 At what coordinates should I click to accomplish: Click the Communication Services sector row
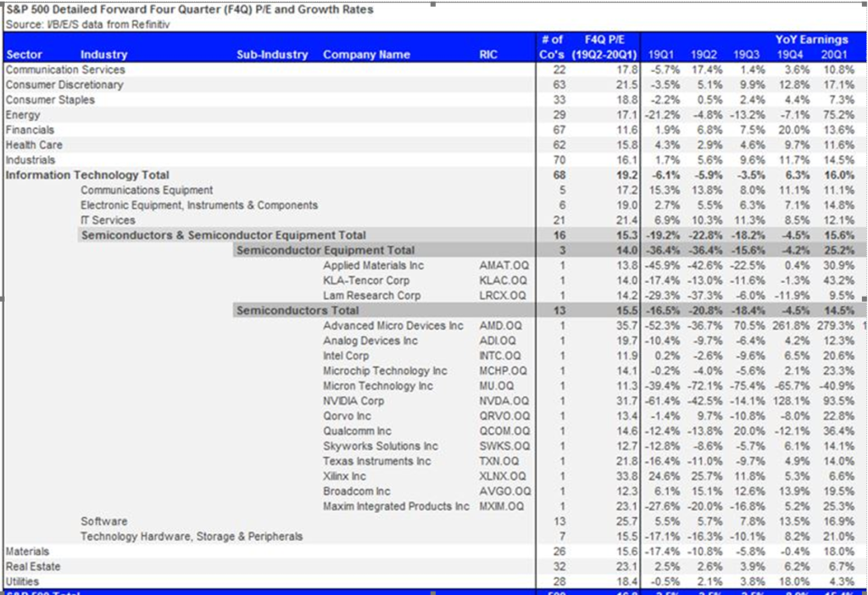[x=65, y=70]
